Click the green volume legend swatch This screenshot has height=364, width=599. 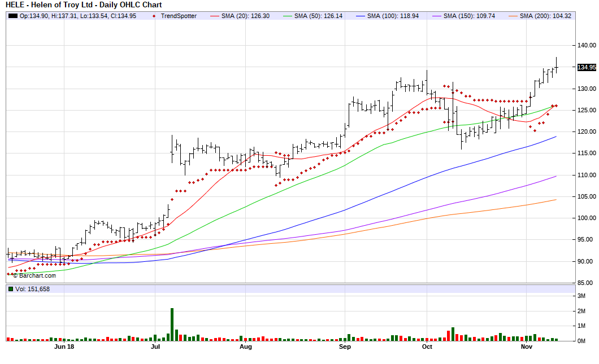tap(11, 289)
